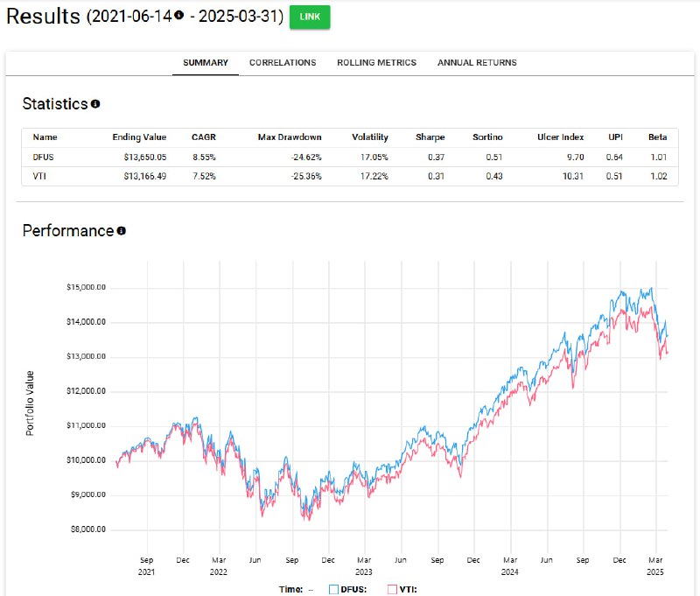
Task: Click DFUS Ulcer Index value 9.70
Action: coord(576,158)
